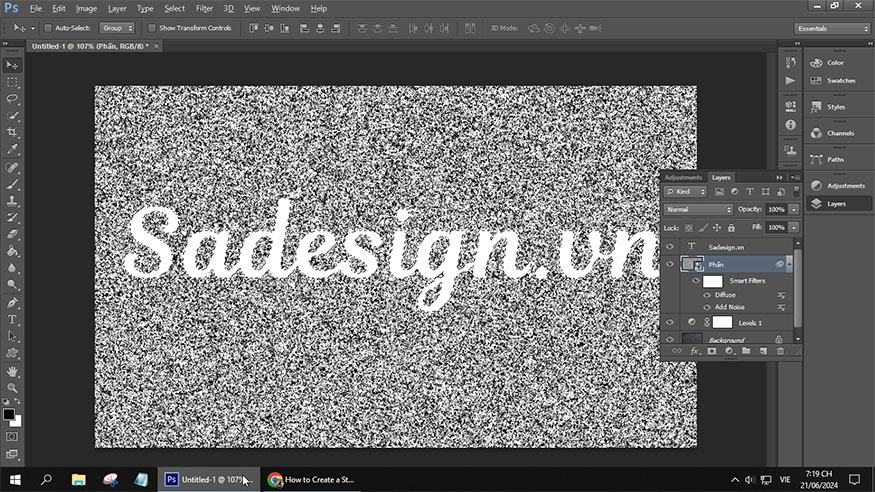Open the Layers panel flyout menu
This screenshot has width=875, height=492.
coord(795,177)
